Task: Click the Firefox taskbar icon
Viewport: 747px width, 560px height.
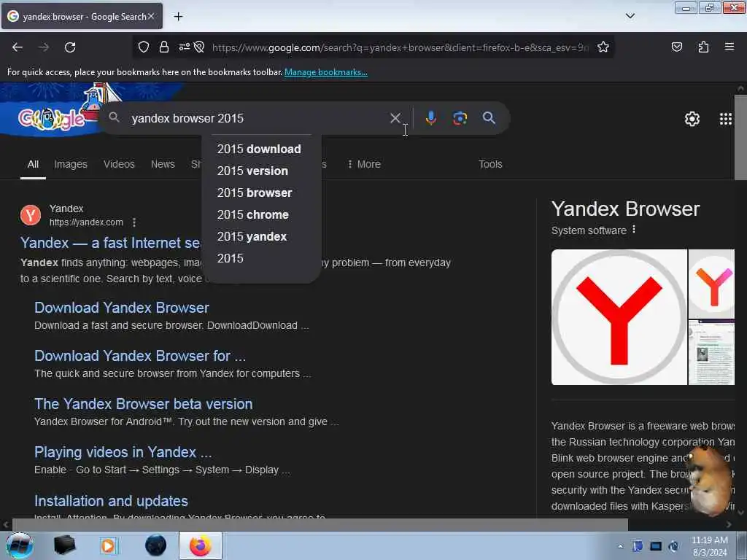Action: coord(201,545)
